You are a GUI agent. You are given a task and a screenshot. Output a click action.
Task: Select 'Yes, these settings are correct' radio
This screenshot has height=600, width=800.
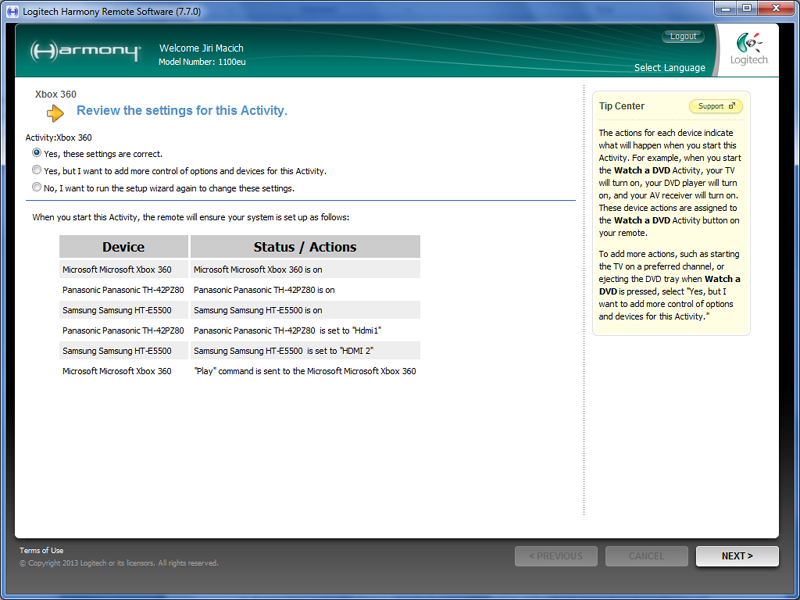(x=36, y=153)
